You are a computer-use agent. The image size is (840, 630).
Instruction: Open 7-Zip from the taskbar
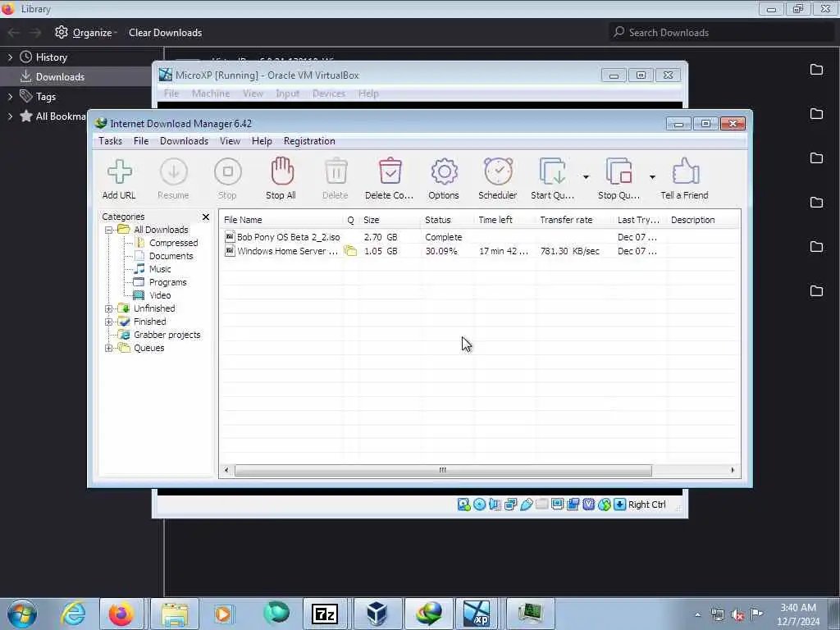click(325, 614)
